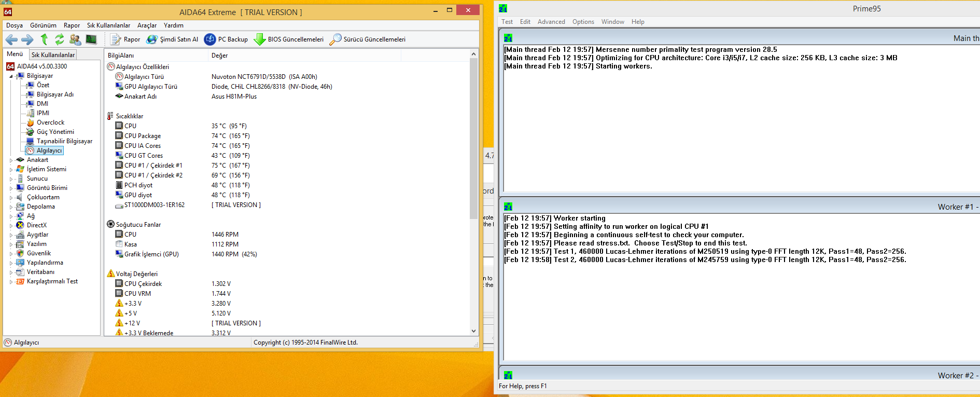980x397 pixels.
Task: Click the vertical scrollbar thumb in sensor list
Action: pyautogui.click(x=473, y=139)
